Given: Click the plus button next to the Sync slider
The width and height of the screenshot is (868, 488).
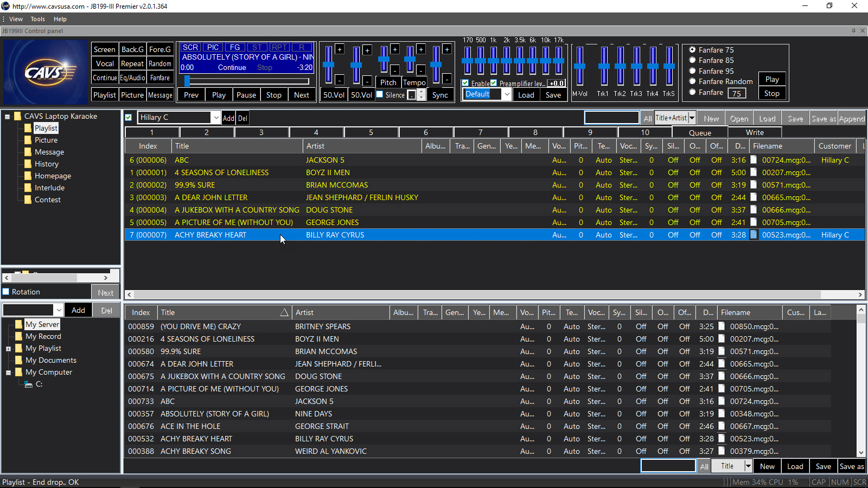Looking at the screenshot, I should click(447, 49).
